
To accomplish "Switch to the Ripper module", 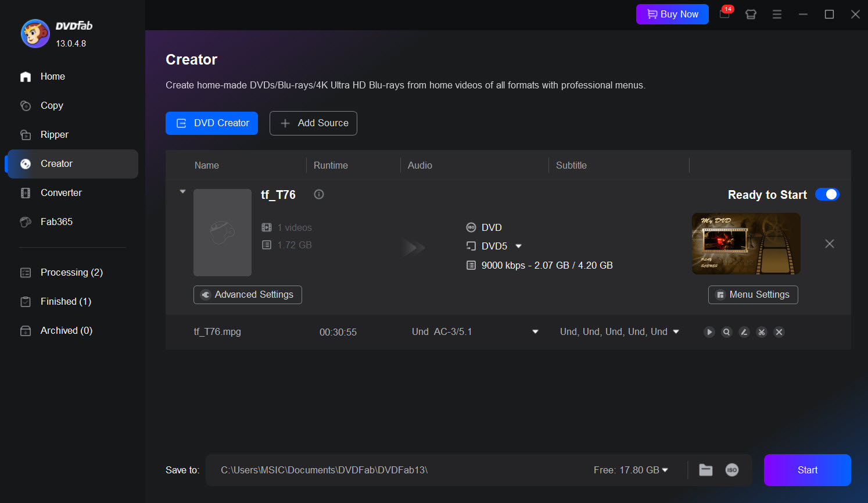I will (x=55, y=134).
